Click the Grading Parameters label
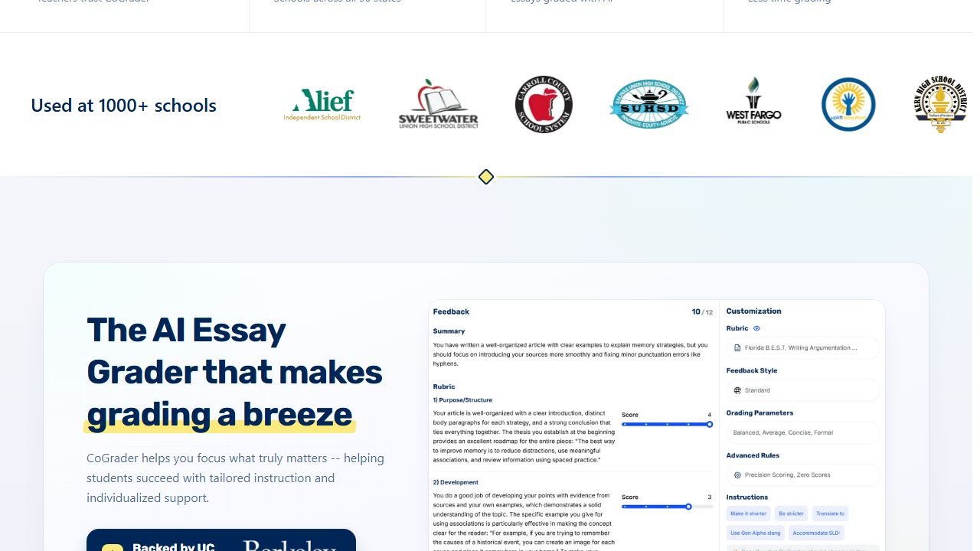This screenshot has height=551, width=980. (759, 413)
